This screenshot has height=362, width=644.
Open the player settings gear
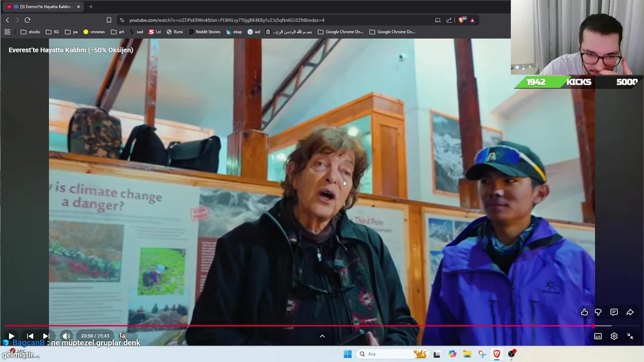click(x=614, y=336)
